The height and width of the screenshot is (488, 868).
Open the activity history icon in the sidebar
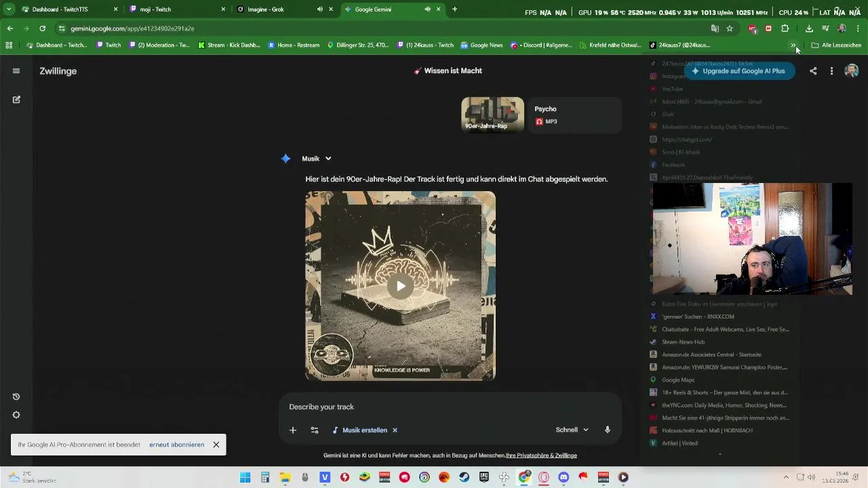pyautogui.click(x=16, y=396)
